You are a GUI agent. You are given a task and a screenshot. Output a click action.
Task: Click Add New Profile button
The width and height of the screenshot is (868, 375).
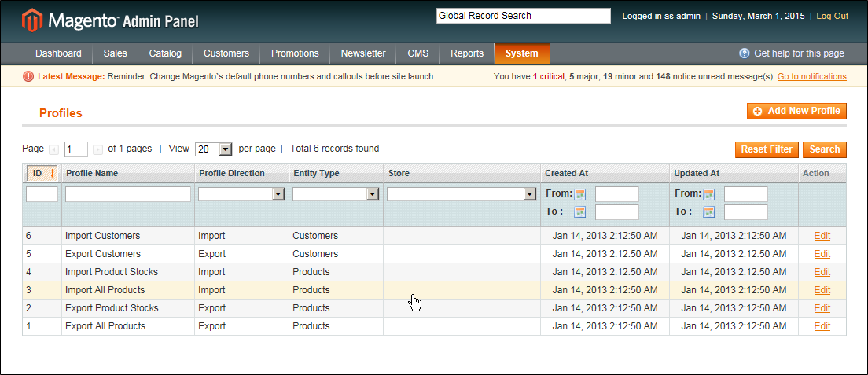[x=796, y=111]
